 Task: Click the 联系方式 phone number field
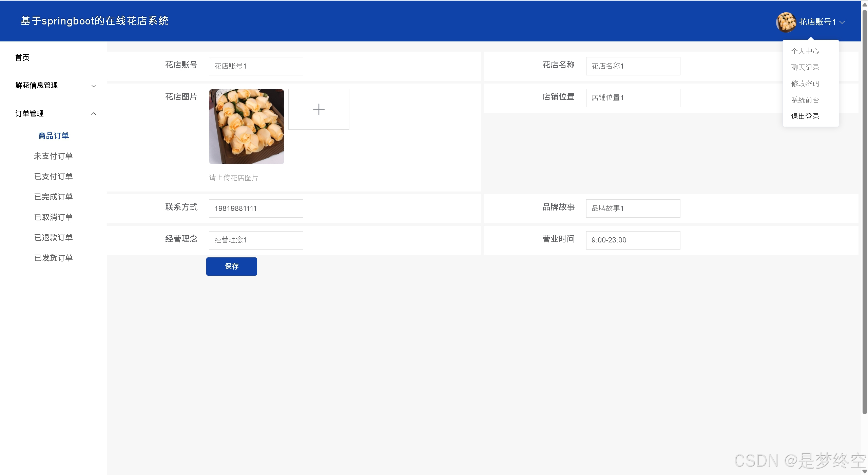pyautogui.click(x=256, y=208)
